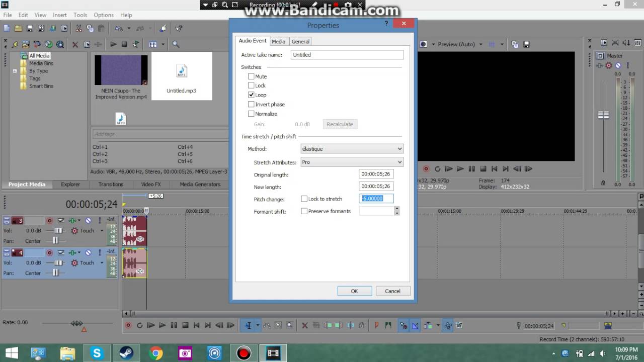This screenshot has width=644, height=362.
Task: Click Play in timeline transport bar
Action: 162,325
